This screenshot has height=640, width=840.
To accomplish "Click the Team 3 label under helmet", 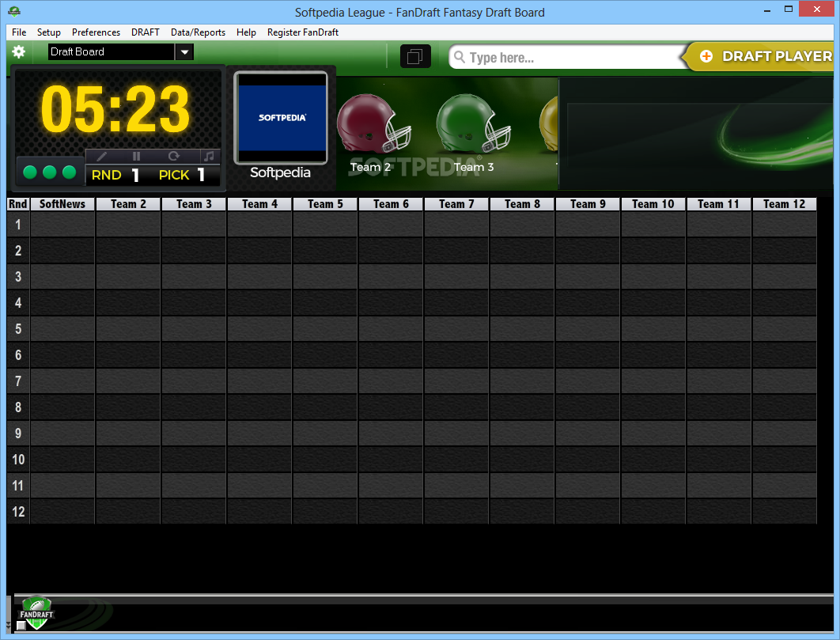I will [x=474, y=167].
